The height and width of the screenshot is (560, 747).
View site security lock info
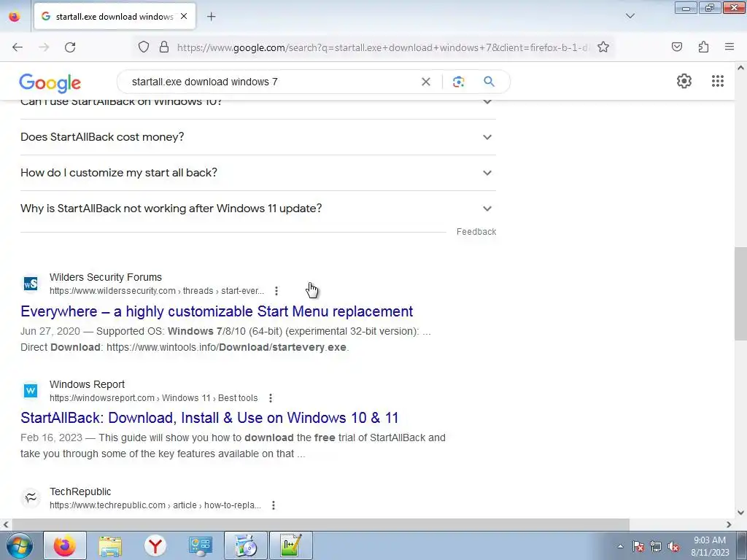pyautogui.click(x=164, y=47)
